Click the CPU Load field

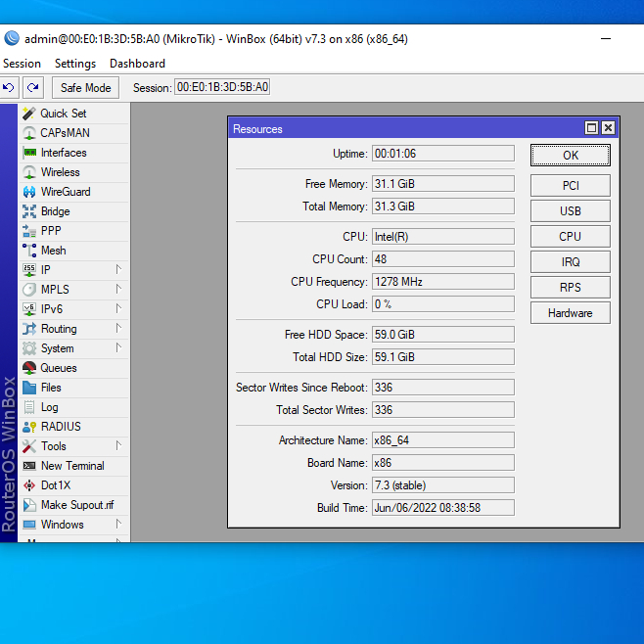443,304
